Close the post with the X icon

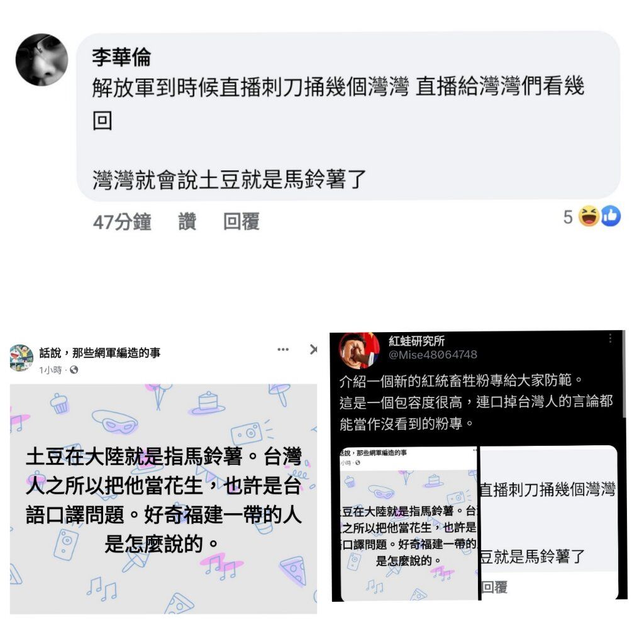tap(313, 350)
